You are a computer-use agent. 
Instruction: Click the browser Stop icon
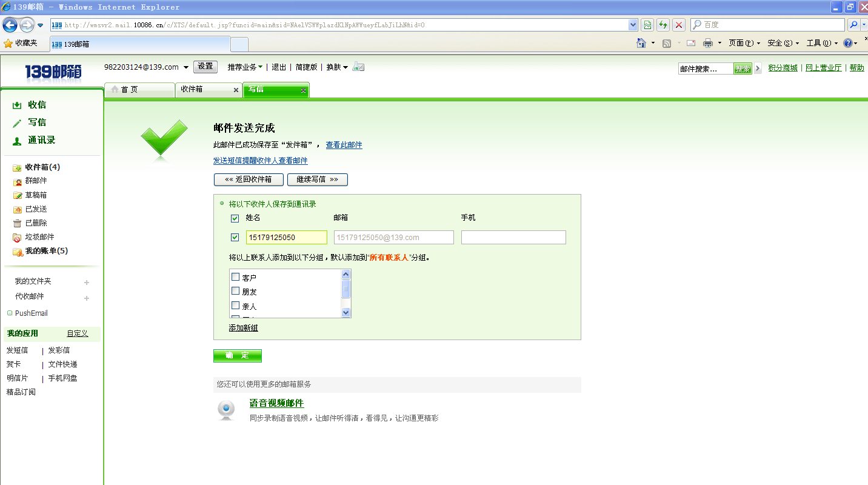(679, 25)
